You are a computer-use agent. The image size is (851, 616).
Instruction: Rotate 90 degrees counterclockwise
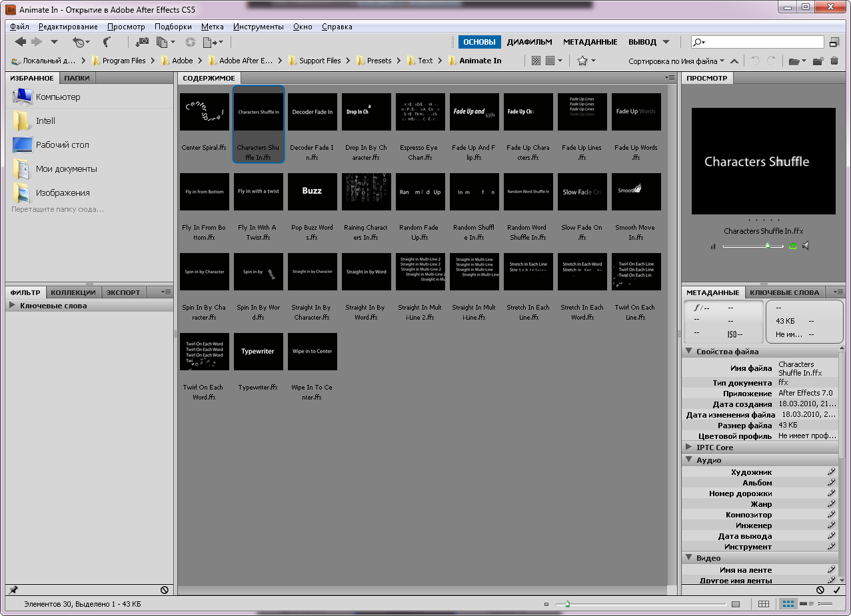[755, 61]
